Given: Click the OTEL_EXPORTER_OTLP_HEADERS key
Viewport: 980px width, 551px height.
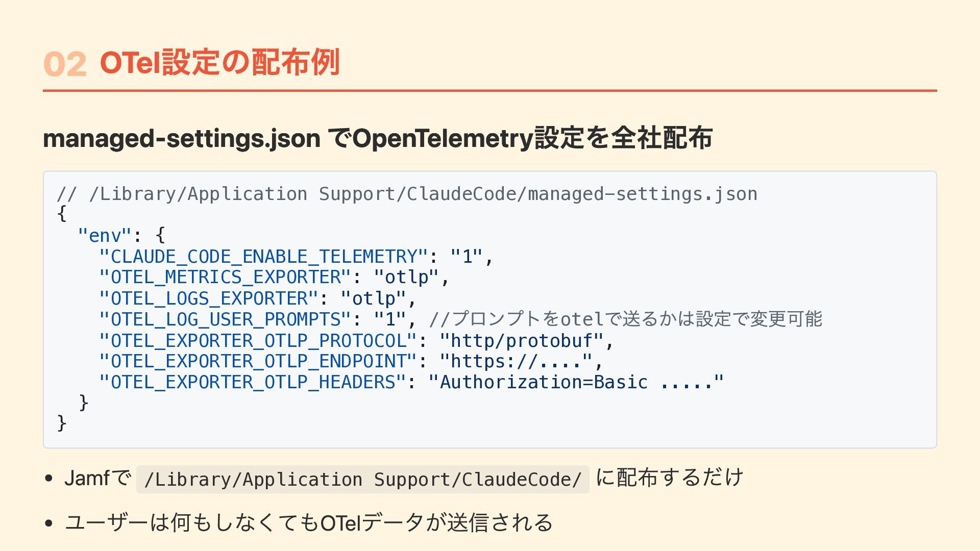Looking at the screenshot, I should click(x=253, y=383).
